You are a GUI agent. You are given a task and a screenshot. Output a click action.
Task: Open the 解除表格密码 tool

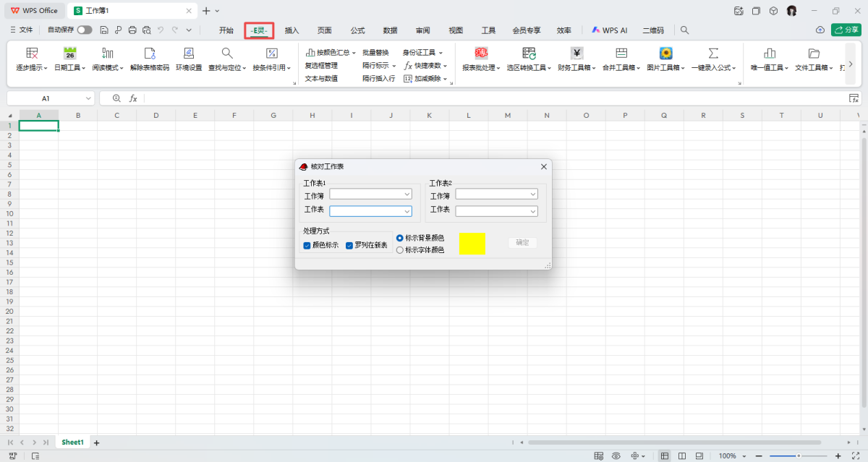[150, 54]
